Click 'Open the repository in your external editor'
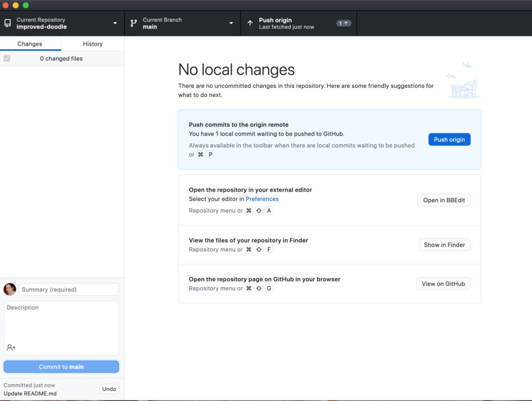Viewport: 532px width, 401px height. 250,190
